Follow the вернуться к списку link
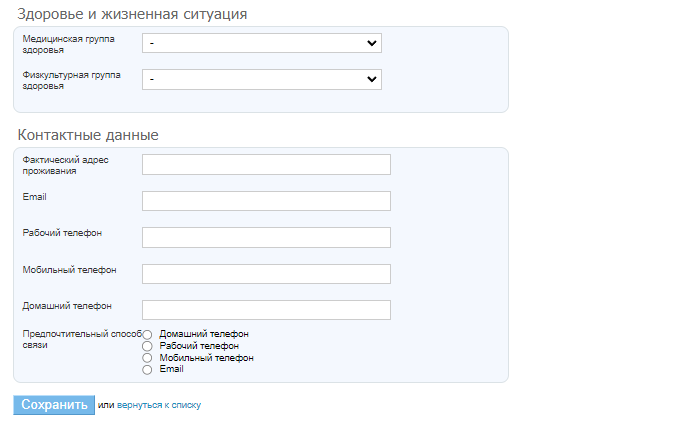This screenshot has height=428, width=693. coord(159,405)
